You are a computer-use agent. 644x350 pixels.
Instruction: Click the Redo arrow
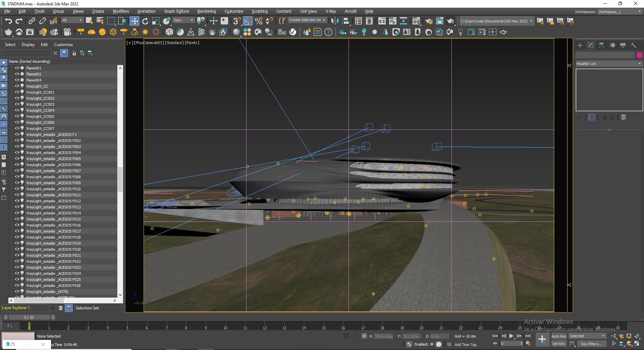(19, 21)
